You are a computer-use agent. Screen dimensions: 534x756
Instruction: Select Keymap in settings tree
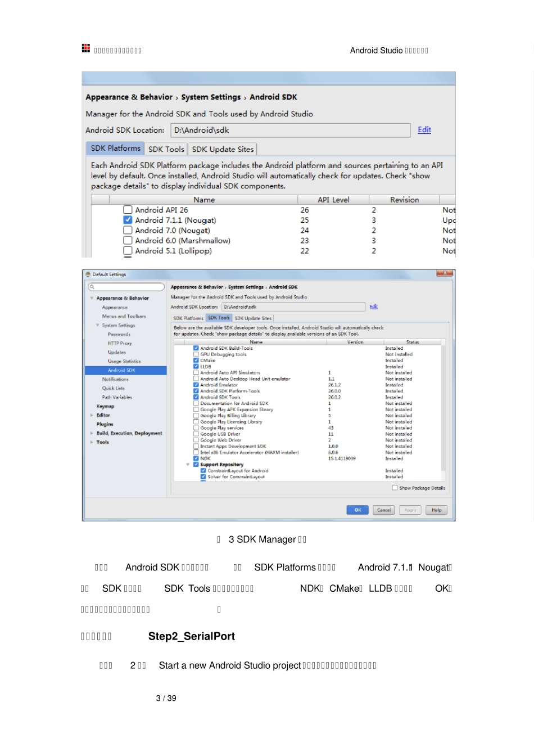click(105, 406)
